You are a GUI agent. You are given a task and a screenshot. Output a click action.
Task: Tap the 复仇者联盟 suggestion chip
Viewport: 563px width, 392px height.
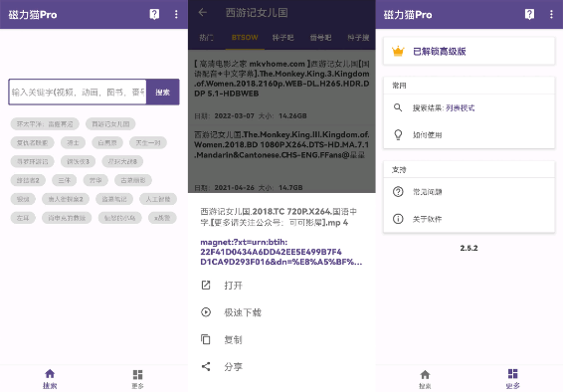[32, 142]
